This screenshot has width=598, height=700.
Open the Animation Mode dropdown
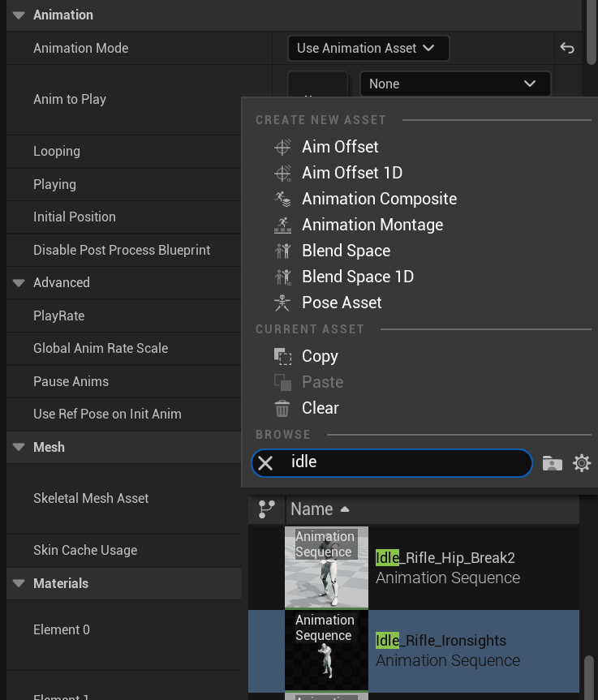368,48
